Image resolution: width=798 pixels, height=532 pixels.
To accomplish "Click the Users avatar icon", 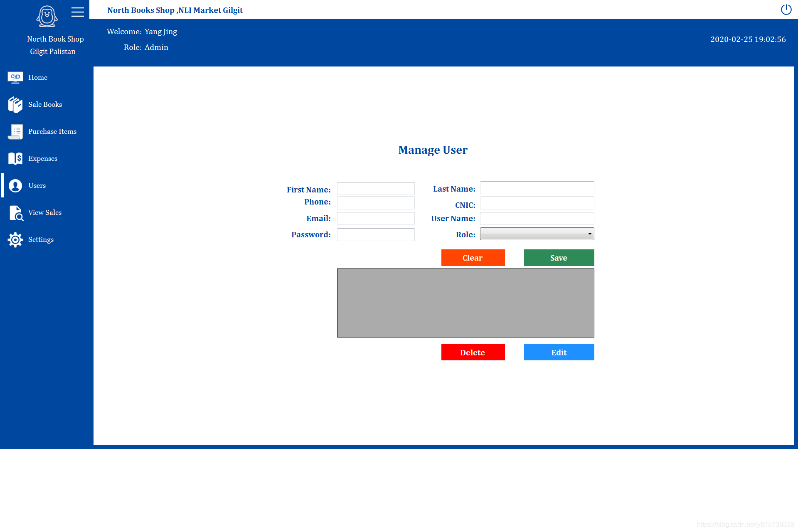I will coord(15,186).
